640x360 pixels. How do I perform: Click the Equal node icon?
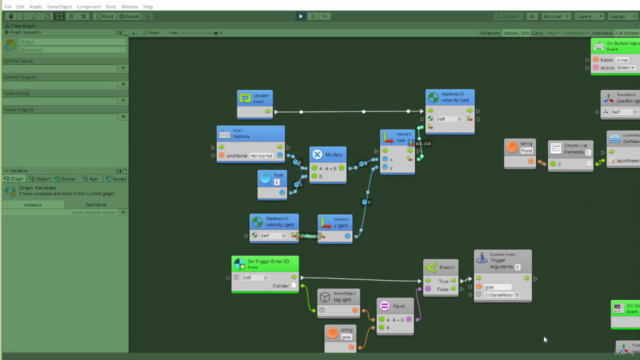(x=384, y=306)
